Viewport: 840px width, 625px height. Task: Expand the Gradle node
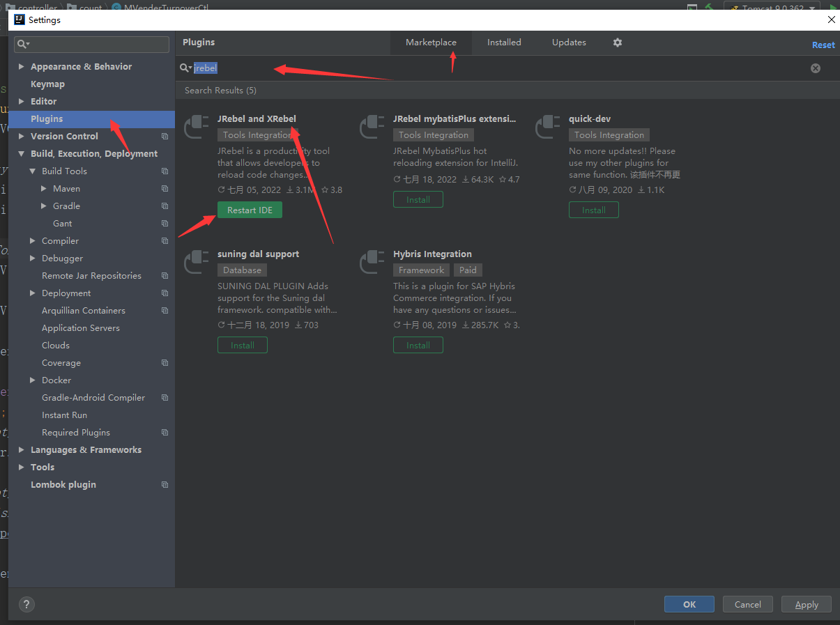44,206
